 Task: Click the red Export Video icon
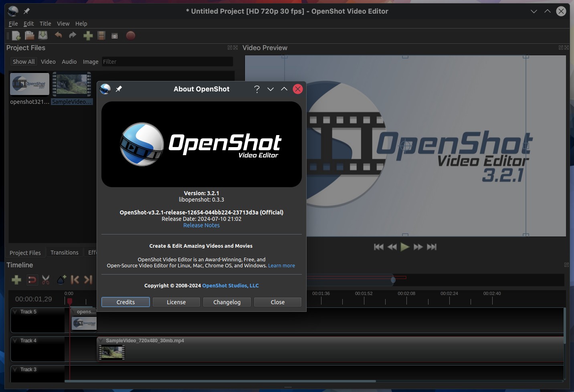(130, 36)
